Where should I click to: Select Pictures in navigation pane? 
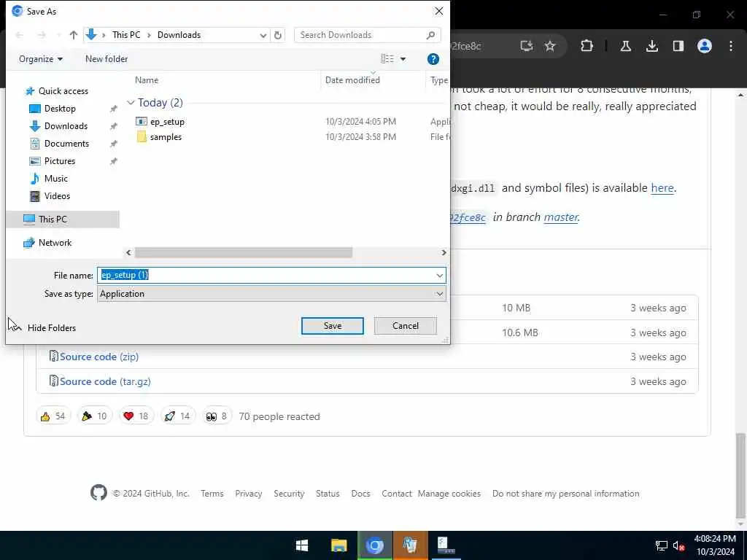click(60, 161)
